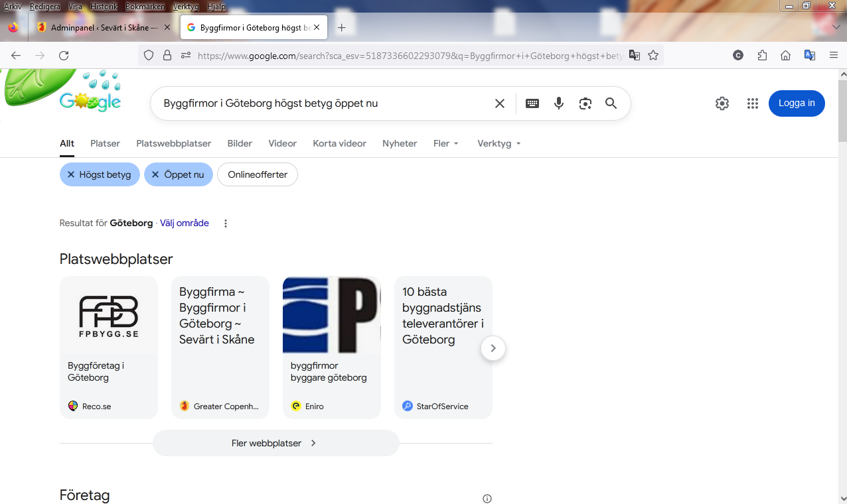Image resolution: width=847 pixels, height=504 pixels.
Task: Click the page translate icon in address bar
Action: click(x=635, y=56)
